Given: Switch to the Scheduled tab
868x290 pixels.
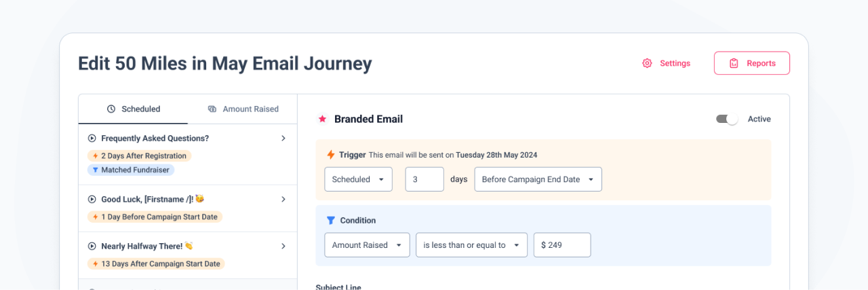Looking at the screenshot, I should [134, 109].
